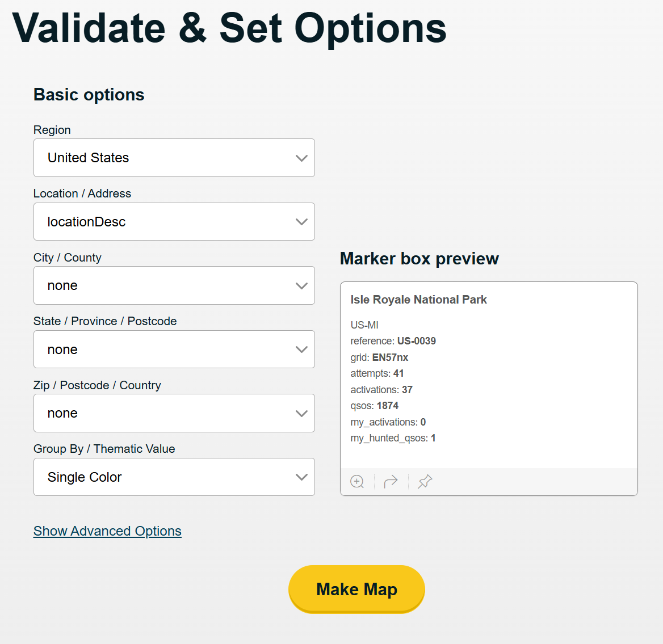Expand the Zip / Postcode / Country dropdown
Screen dimensions: 663x644
(x=174, y=413)
